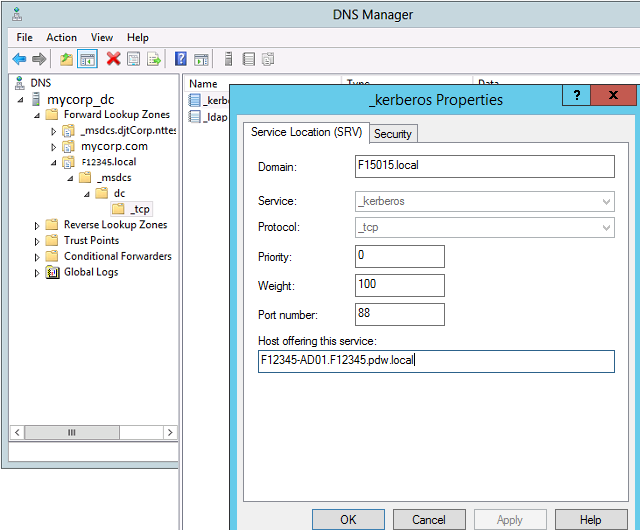
Task: Click the Weight input field
Action: coord(400,285)
